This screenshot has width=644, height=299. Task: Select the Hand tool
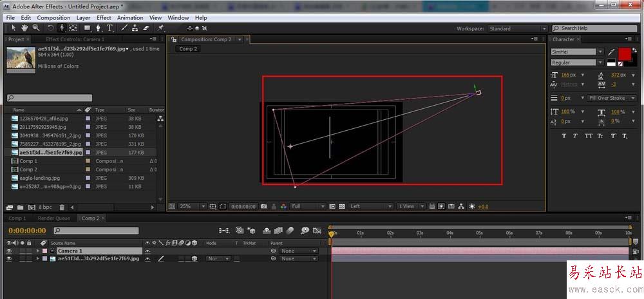[24, 28]
